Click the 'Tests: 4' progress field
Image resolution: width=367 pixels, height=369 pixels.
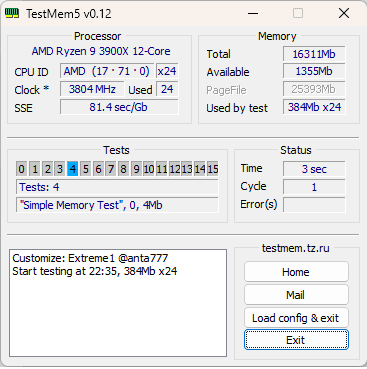[x=117, y=187]
